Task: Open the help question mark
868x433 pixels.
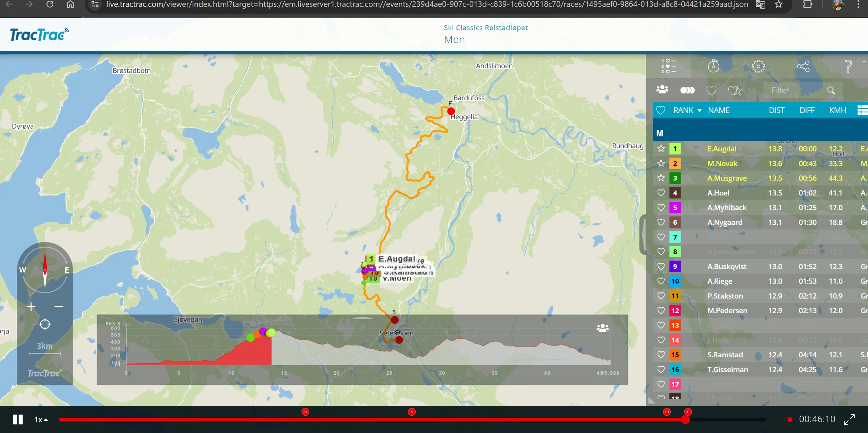Action: click(x=848, y=66)
